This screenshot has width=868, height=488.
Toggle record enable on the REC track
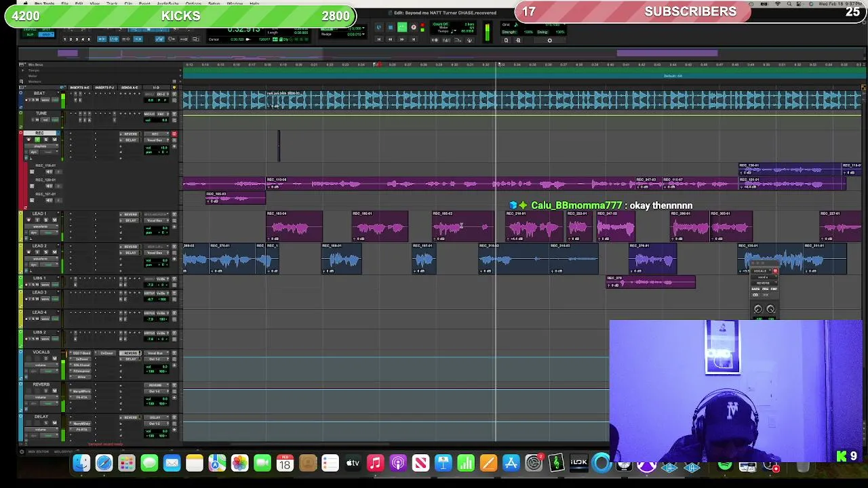pyautogui.click(x=28, y=139)
